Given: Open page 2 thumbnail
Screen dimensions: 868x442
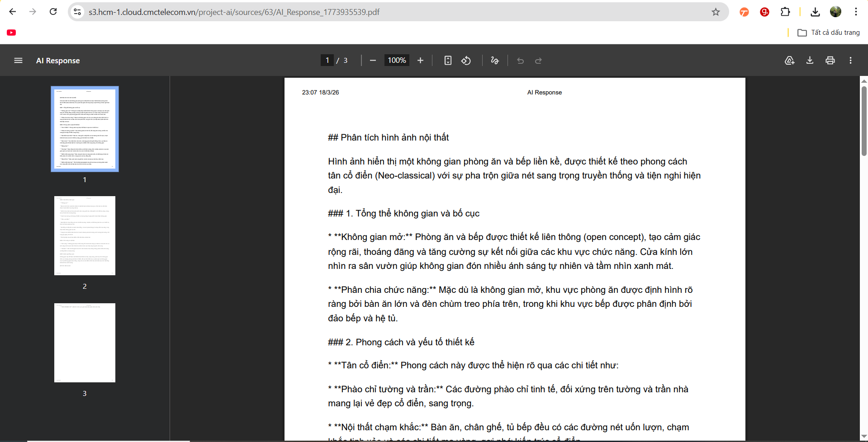Looking at the screenshot, I should 85,235.
